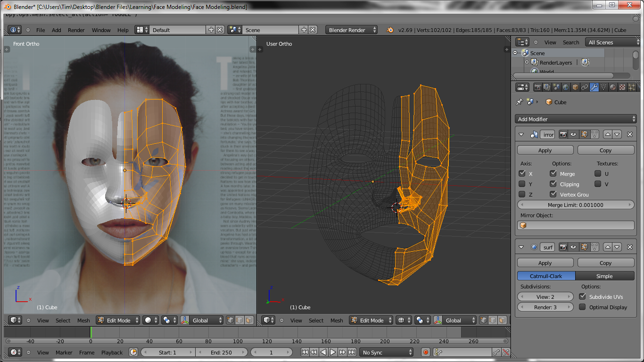Open the Edit Mode dropdown in Front Ortho viewport
This screenshot has width=644, height=362.
pyautogui.click(x=117, y=320)
